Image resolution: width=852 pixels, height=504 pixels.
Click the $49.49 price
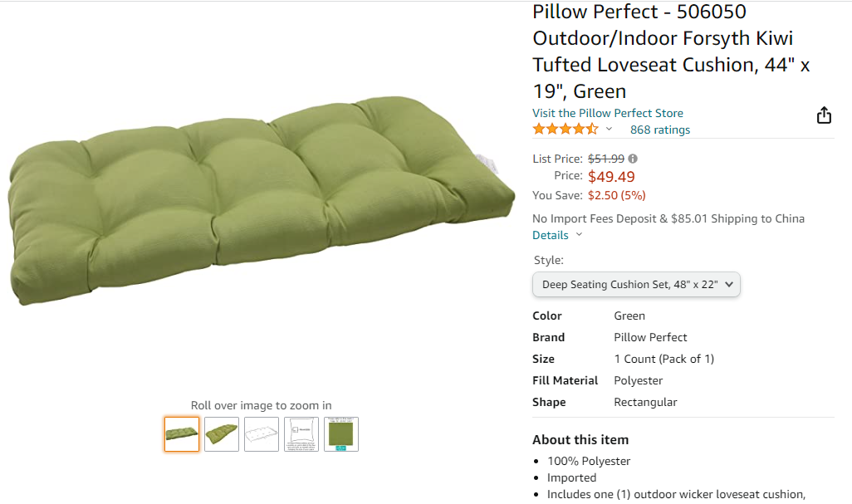611,176
